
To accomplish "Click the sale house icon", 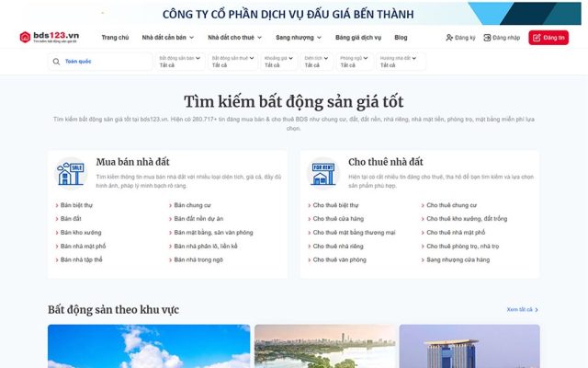I will (71, 174).
